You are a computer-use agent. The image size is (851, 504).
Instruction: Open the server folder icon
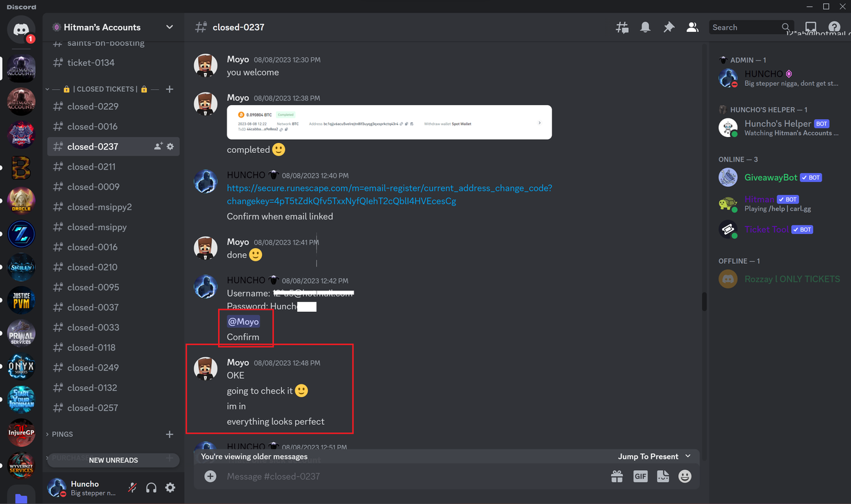21,497
